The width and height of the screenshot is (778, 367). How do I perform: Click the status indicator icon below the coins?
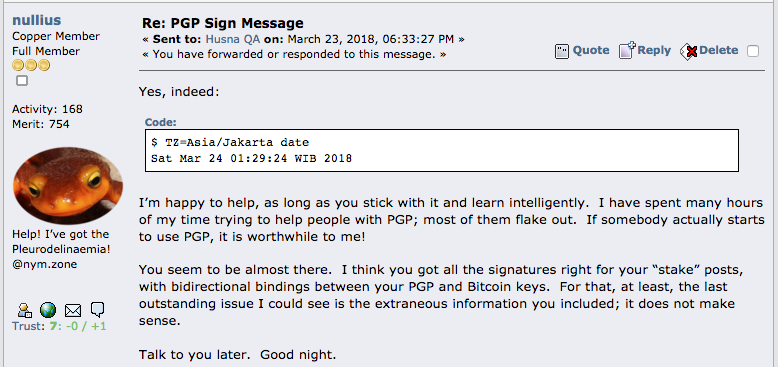coord(22,80)
